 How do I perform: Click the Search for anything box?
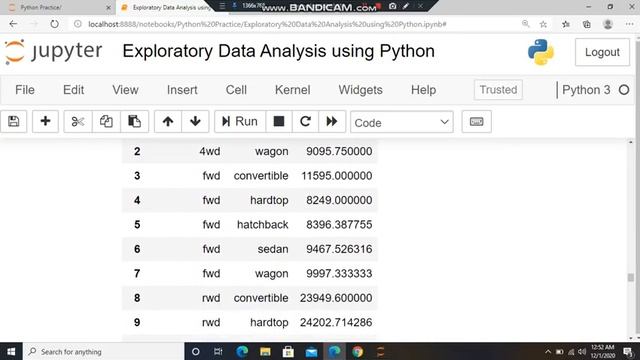(104, 351)
